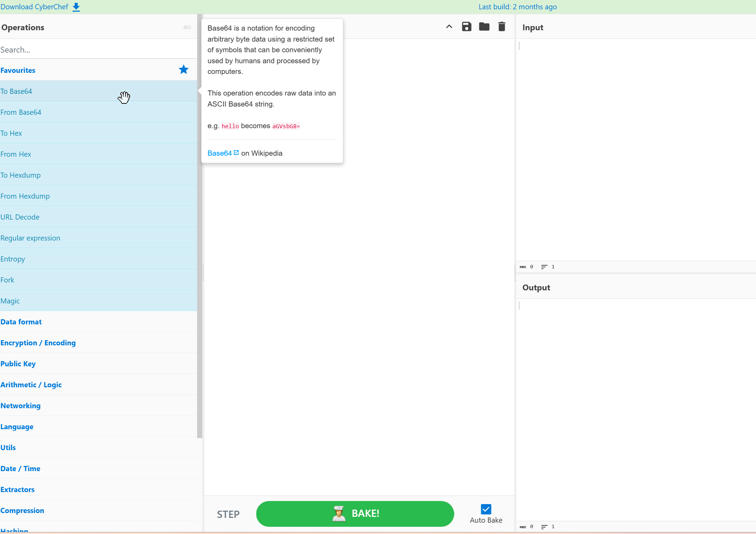Save the current recipe using the floppy disk icon
Viewport: 756px width, 534px height.
466,26
